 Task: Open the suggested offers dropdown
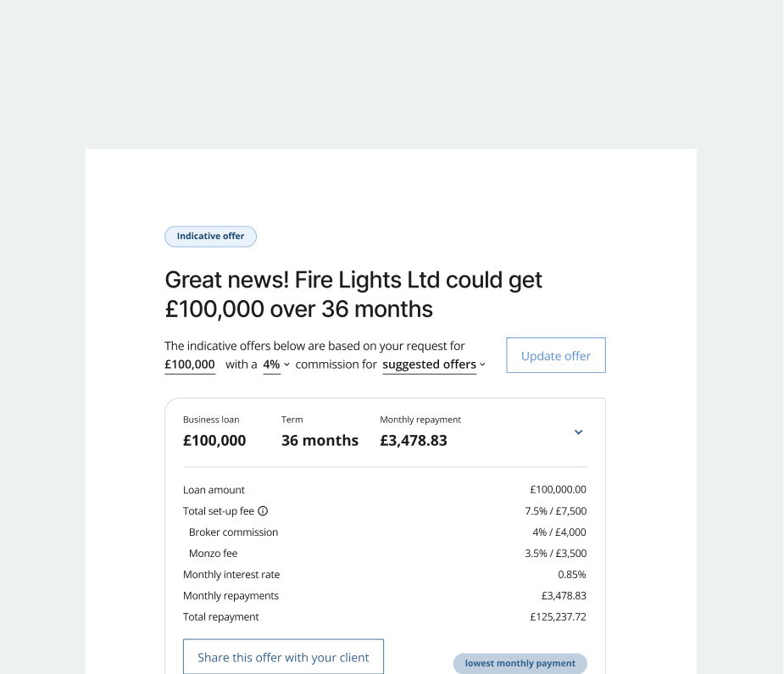click(x=434, y=365)
